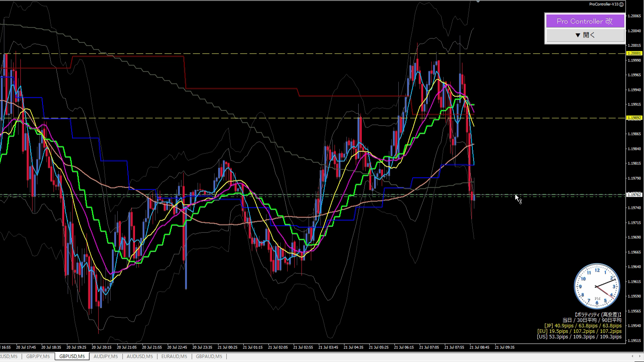Select the 1.20001 yellow price label
The width and height of the screenshot is (644, 362).
click(634, 53)
